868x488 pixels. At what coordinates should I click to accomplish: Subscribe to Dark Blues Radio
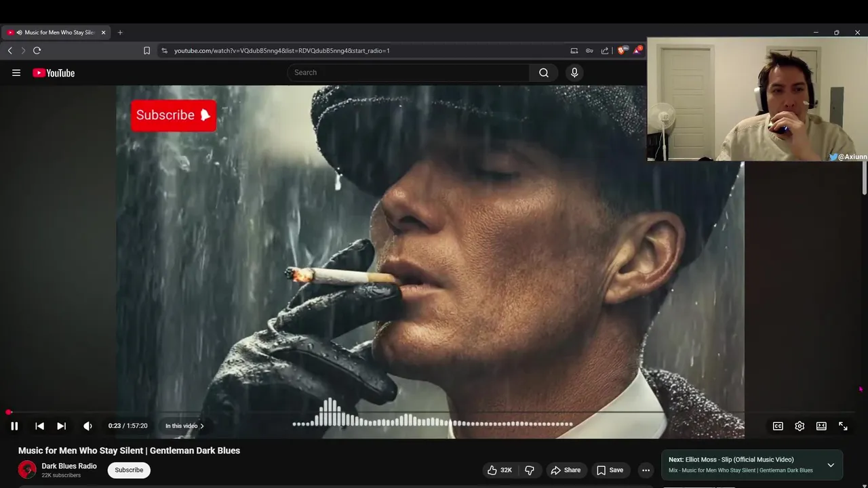(129, 470)
